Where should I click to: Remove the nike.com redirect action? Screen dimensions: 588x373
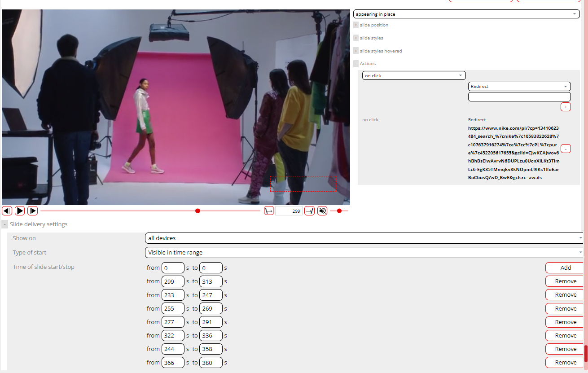[x=566, y=149]
